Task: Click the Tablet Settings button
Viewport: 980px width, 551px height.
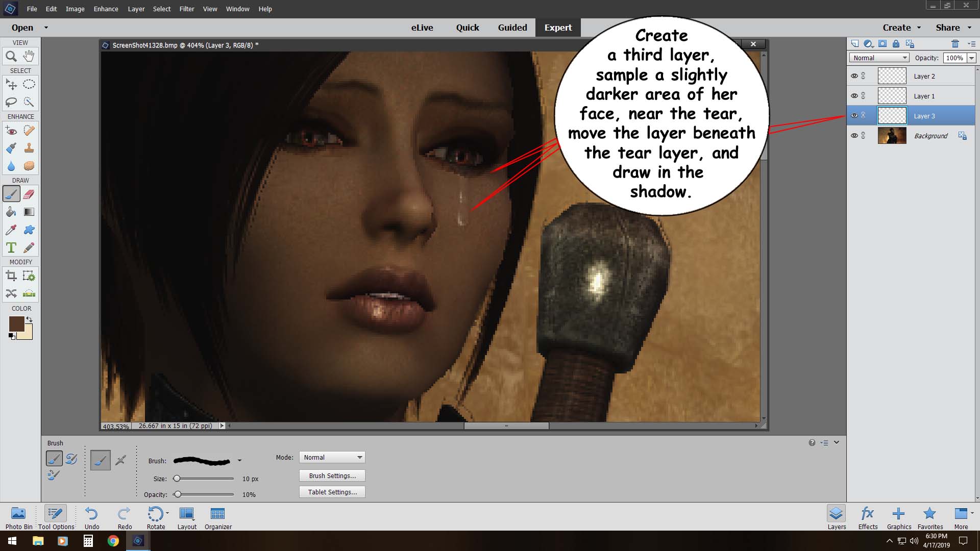Action: [x=332, y=492]
